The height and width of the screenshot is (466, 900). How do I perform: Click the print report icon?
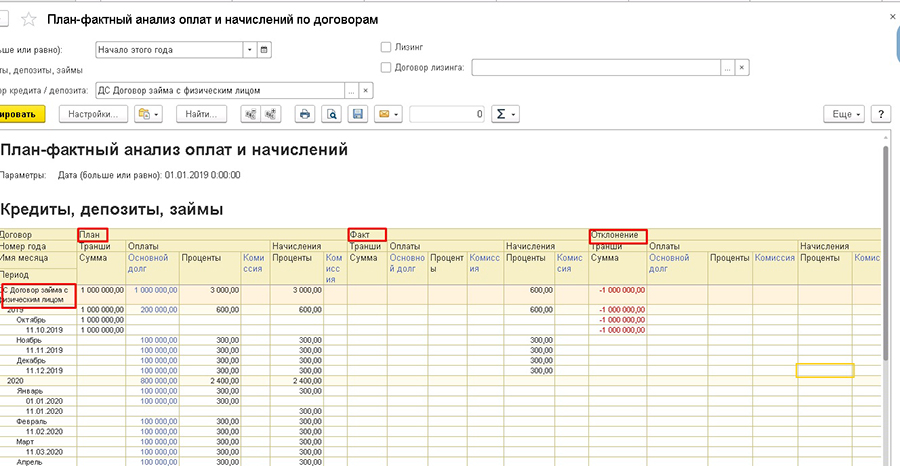pos(305,114)
